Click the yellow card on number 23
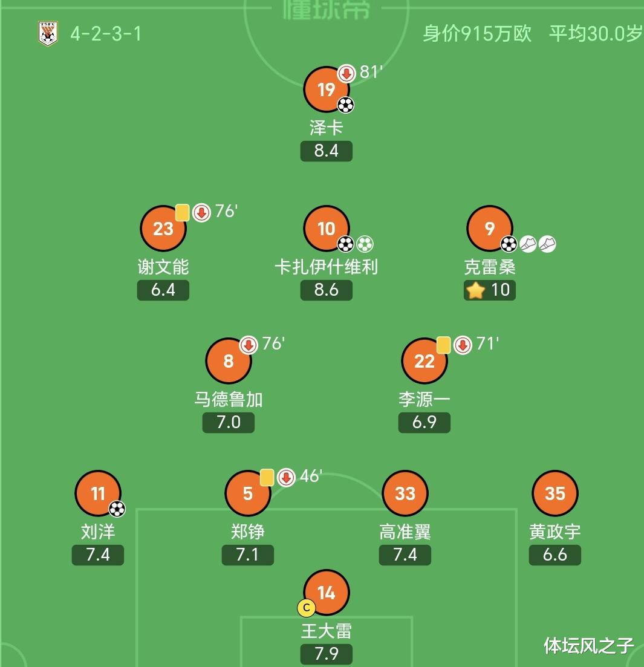The height and width of the screenshot is (667, 644). 182,212
